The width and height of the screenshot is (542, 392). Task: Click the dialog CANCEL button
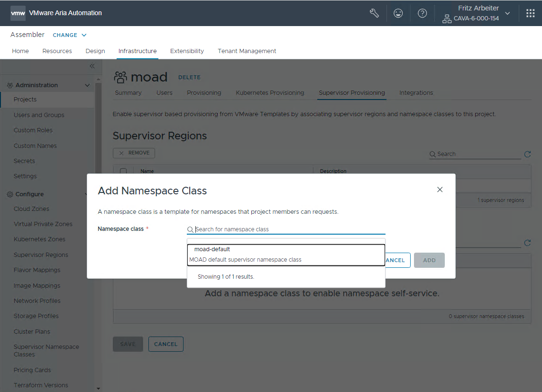coord(397,260)
